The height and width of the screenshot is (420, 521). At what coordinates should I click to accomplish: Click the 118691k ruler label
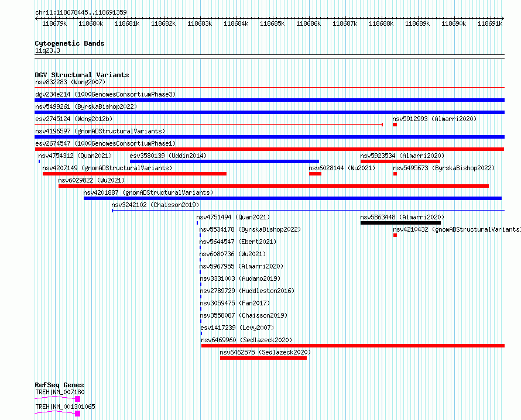(490, 24)
